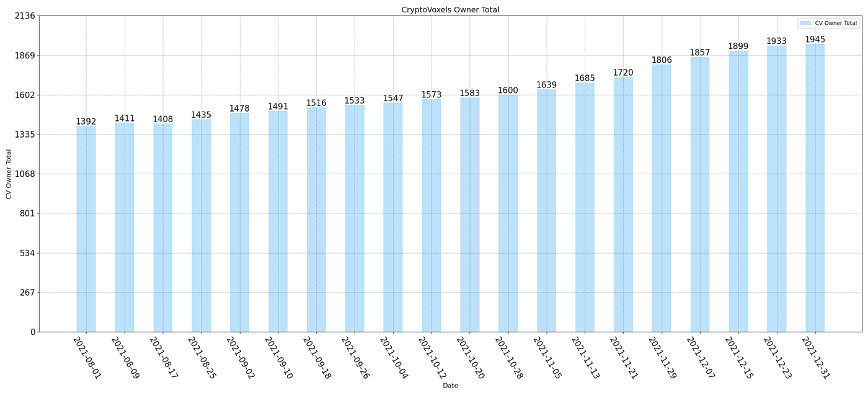This screenshot has height=395, width=868.
Task: Select the date tick label 2021-10-04
Action: (x=394, y=358)
